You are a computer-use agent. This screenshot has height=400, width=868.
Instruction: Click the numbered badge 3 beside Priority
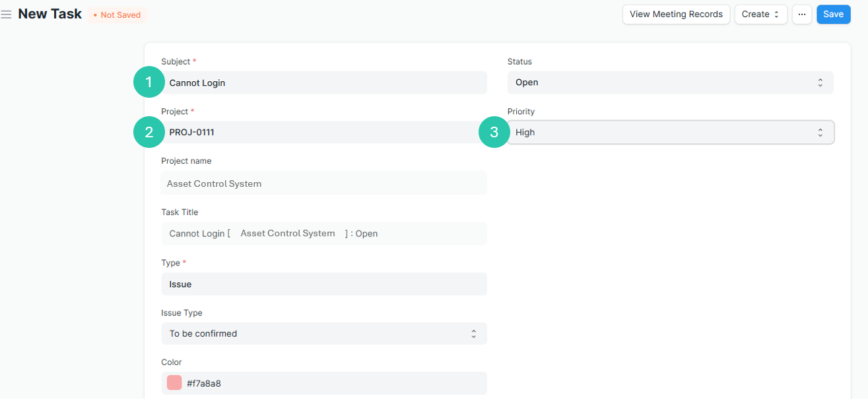pos(493,132)
